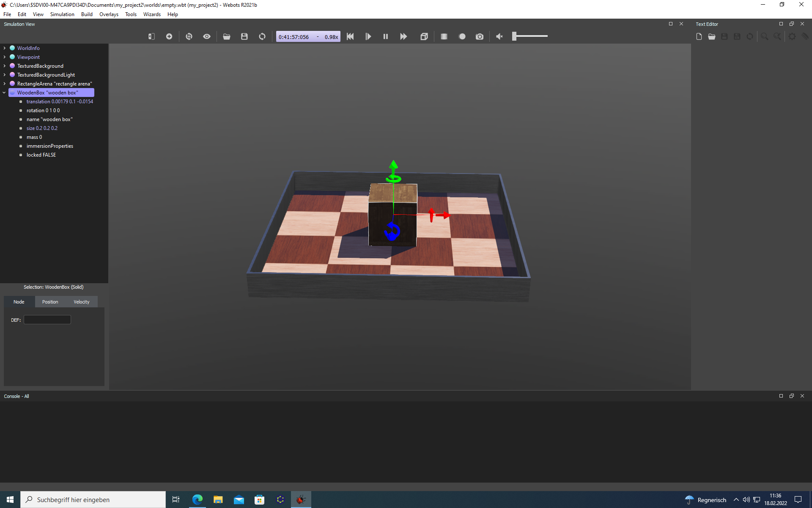Viewport: 812px width, 508px height.
Task: Select the translation field of WoodenBox
Action: click(60, 102)
